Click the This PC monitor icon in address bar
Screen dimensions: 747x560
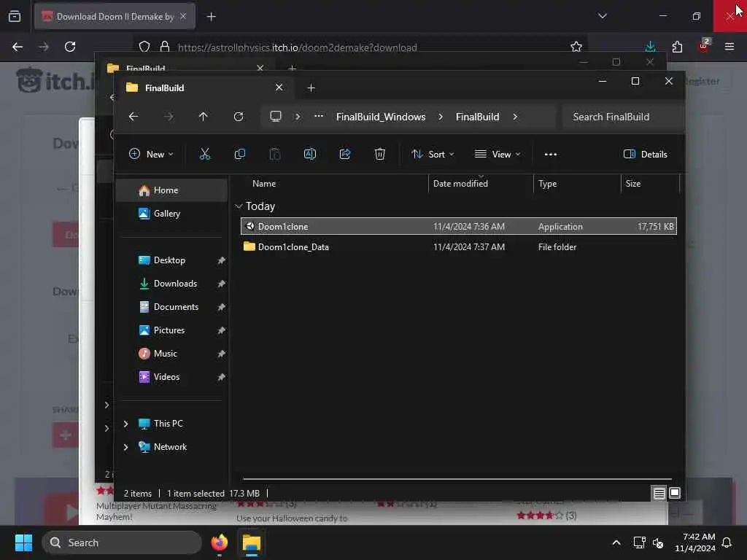[275, 117]
